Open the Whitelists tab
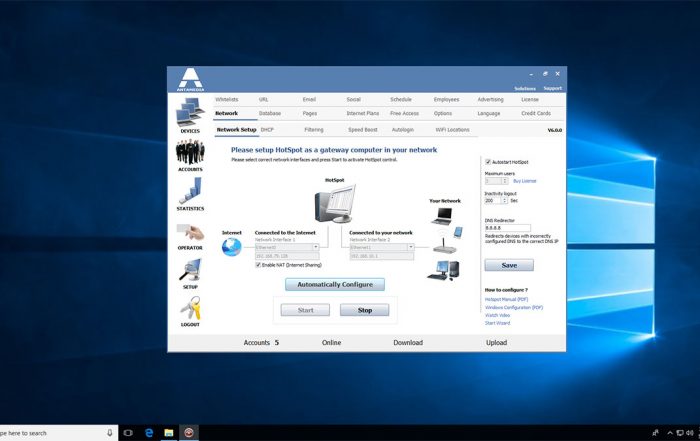 [226, 100]
